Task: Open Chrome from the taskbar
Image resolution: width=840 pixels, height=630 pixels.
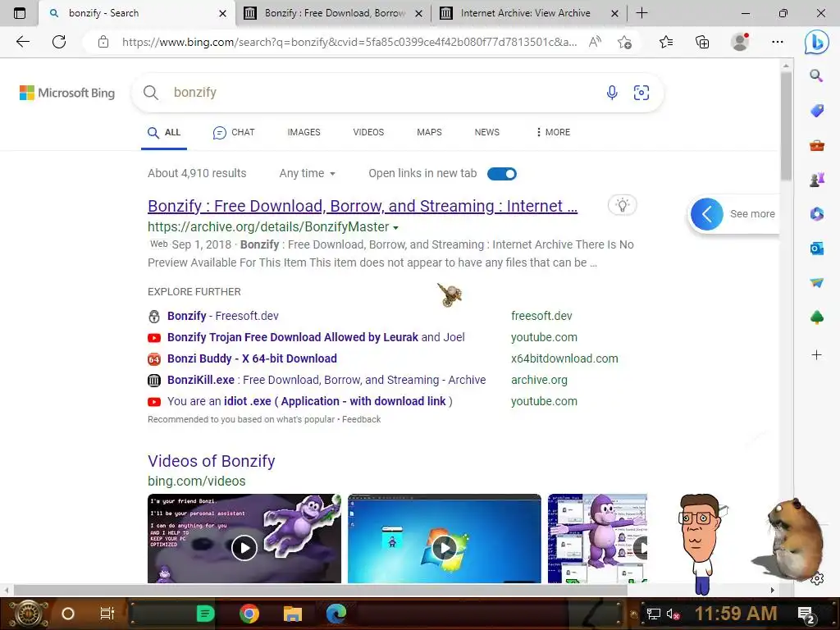Action: 249,614
